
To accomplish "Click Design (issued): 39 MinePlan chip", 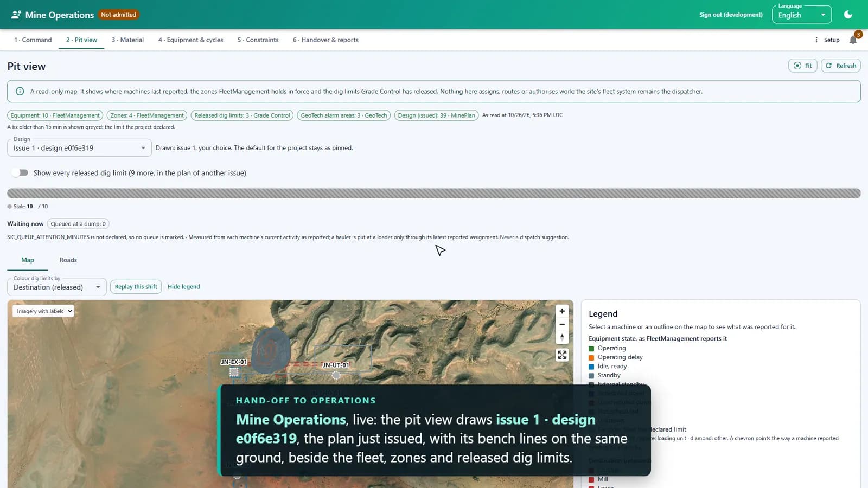I will coord(436,115).
